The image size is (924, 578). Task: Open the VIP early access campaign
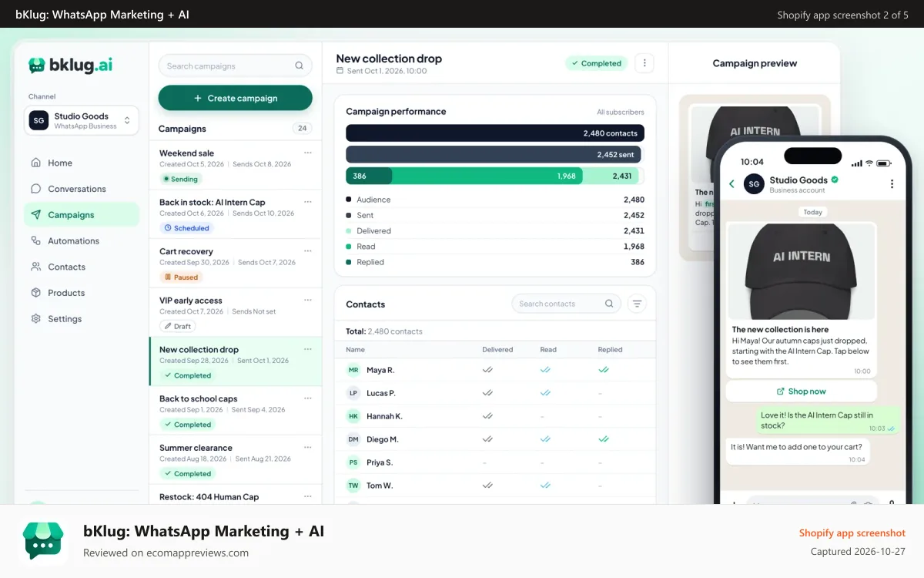235,313
